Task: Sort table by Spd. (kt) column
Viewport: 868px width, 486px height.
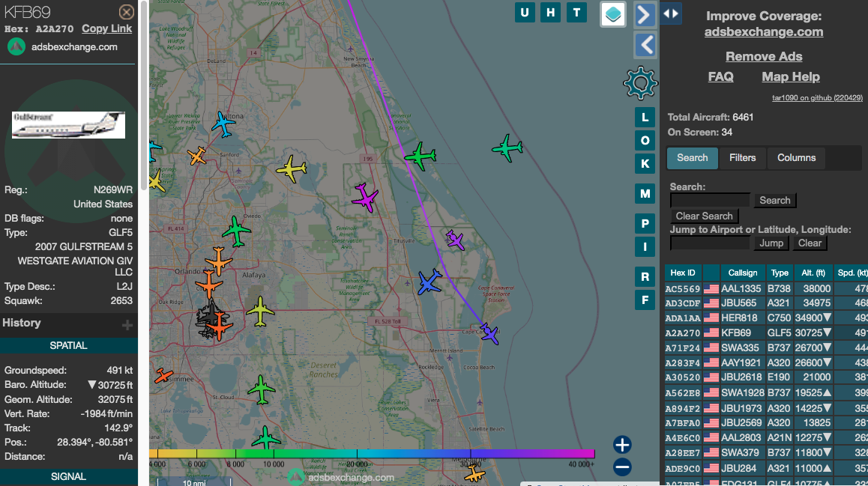Action: (852, 273)
